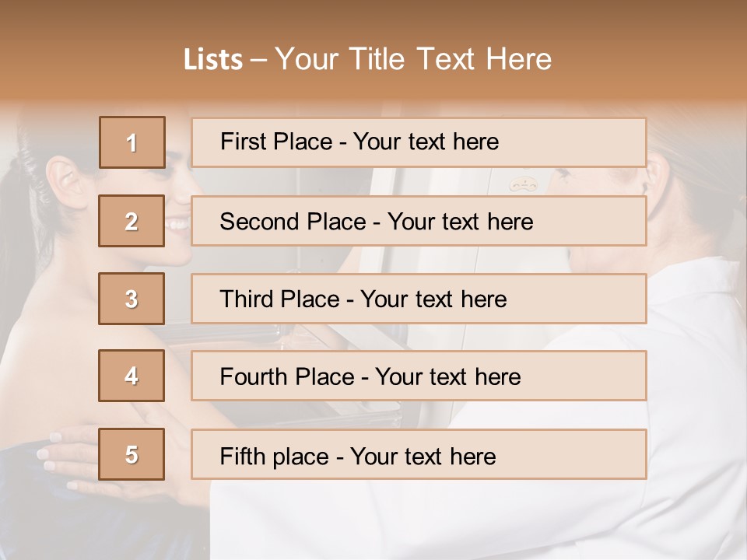Click the patient's ear in the background photo
747x560 pixels.
point(64,180)
